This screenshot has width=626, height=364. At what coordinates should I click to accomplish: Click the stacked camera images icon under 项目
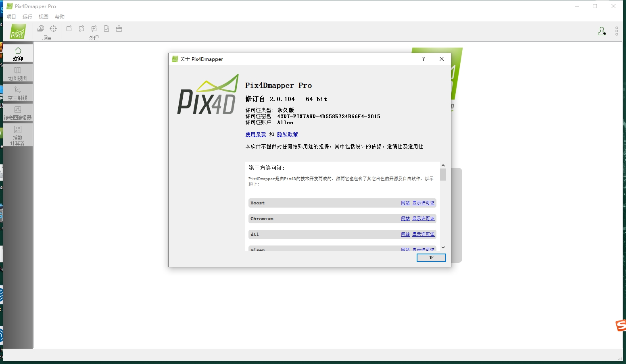point(40,29)
